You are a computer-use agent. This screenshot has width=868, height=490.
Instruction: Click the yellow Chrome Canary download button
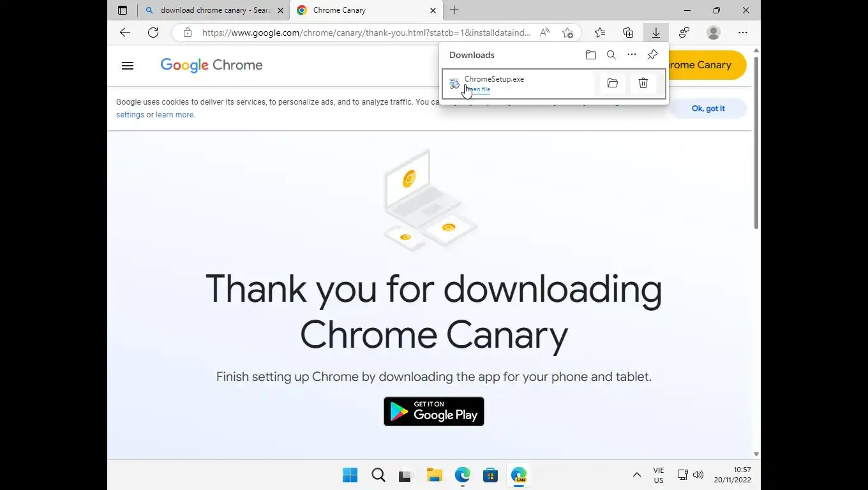pos(707,65)
